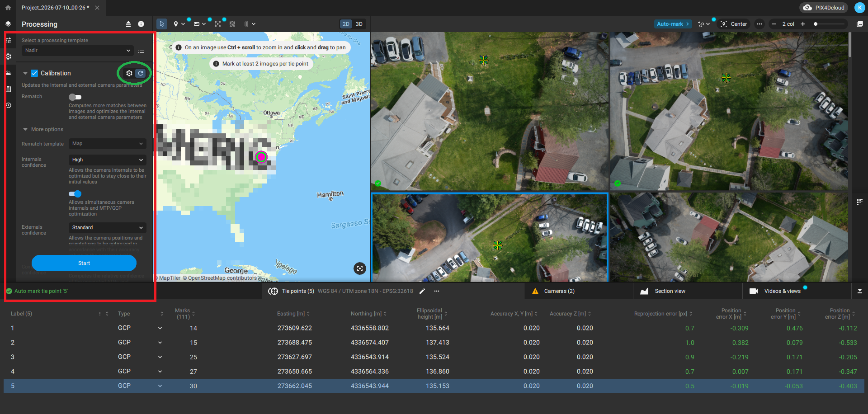Uncheck the Calibration checkbox
The image size is (868, 414).
click(34, 73)
